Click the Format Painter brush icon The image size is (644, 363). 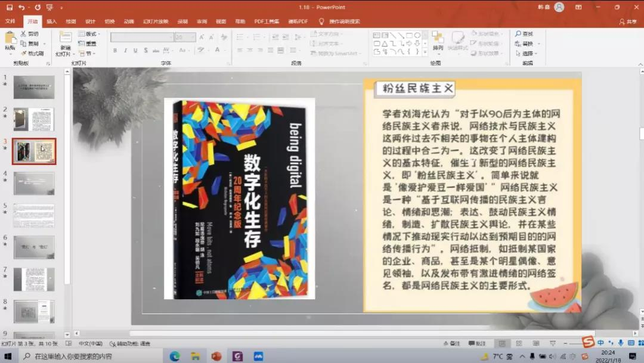point(24,53)
